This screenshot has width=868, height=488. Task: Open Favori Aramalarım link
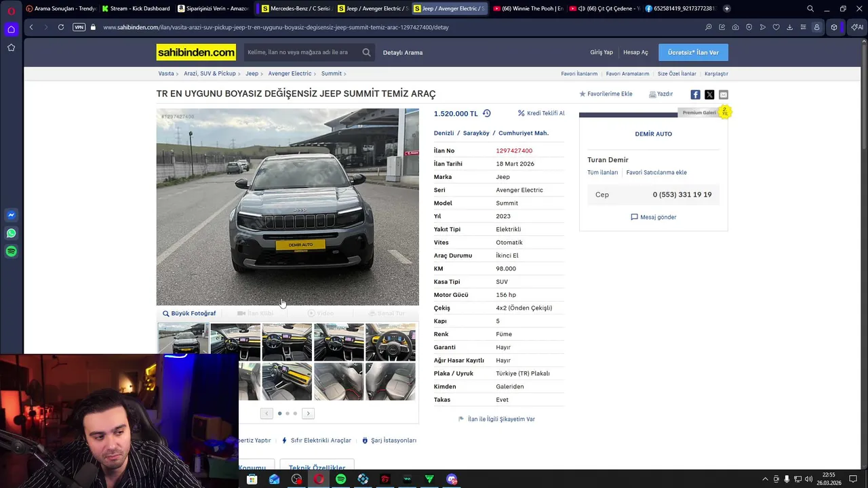627,73
